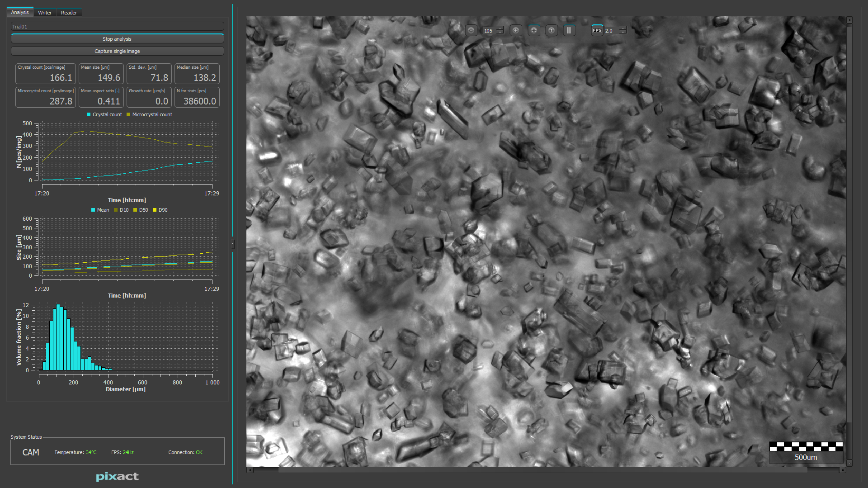Screen dimensions: 868x488
Task: Toggle the FPS limit button
Action: tap(597, 30)
